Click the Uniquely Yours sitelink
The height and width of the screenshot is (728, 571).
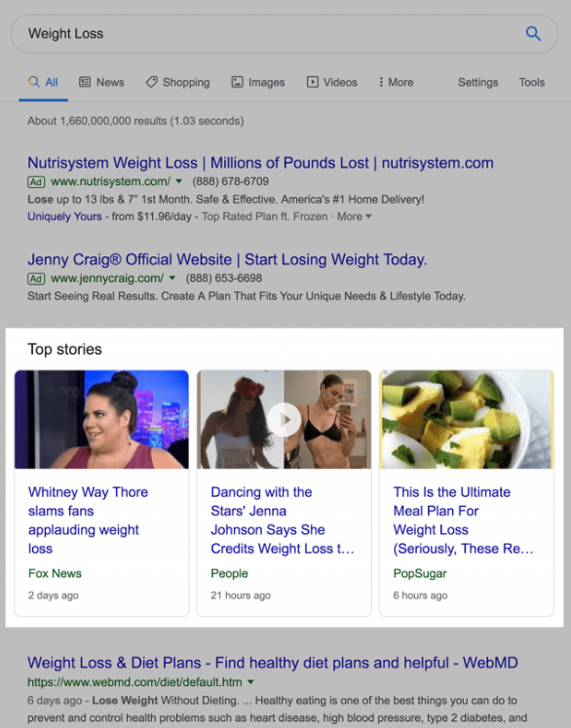pos(64,216)
